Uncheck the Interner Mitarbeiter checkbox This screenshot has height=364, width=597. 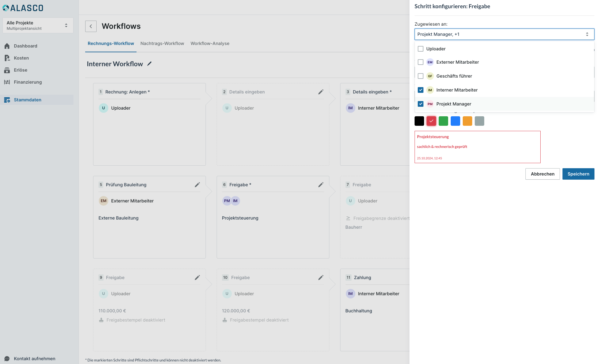(x=421, y=90)
